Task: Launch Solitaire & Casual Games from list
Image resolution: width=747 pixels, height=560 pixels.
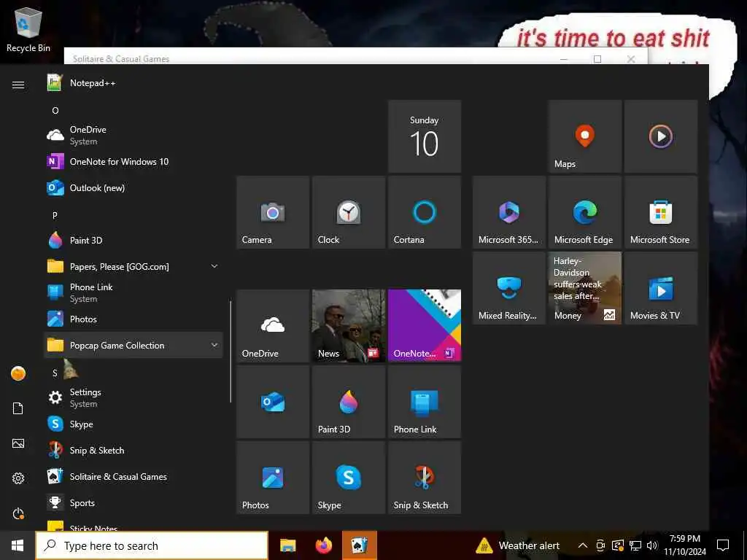Action: pyautogui.click(x=133, y=477)
